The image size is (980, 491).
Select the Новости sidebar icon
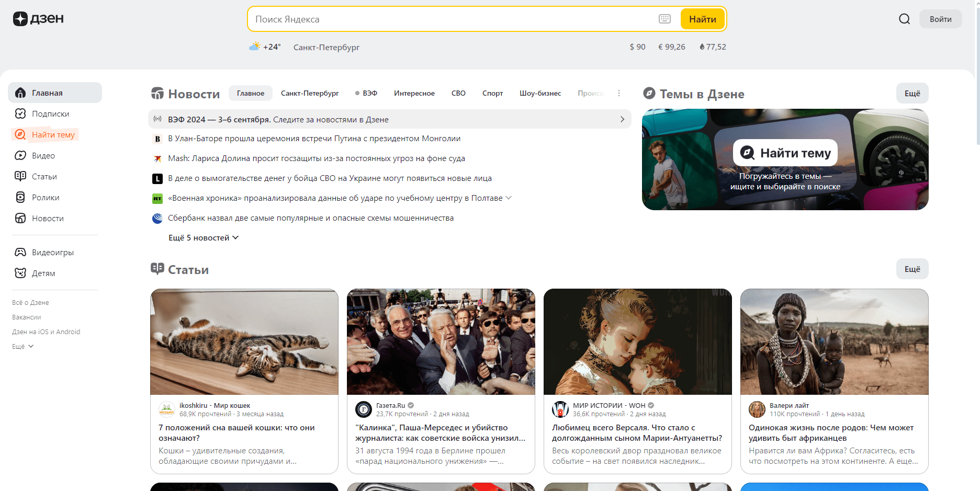tap(20, 218)
